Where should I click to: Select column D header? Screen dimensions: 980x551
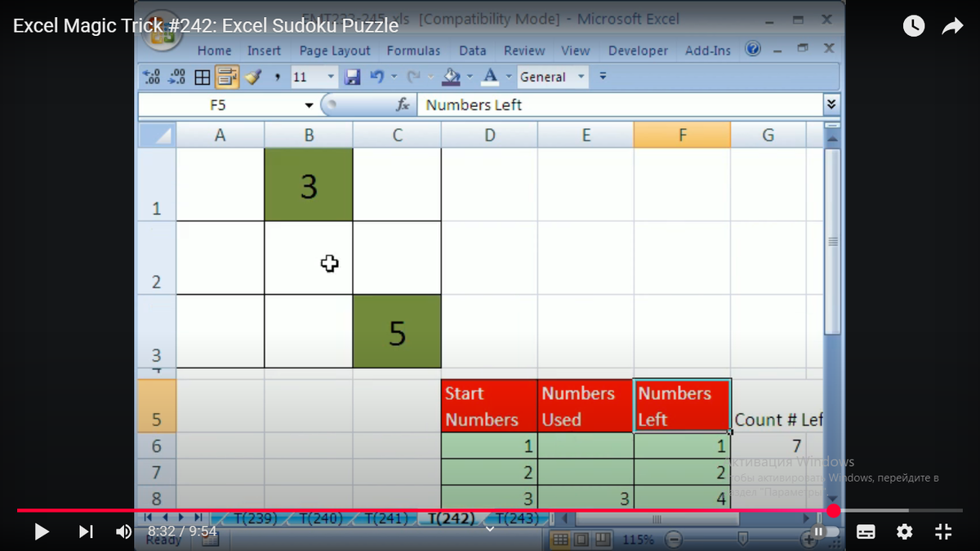coord(489,136)
